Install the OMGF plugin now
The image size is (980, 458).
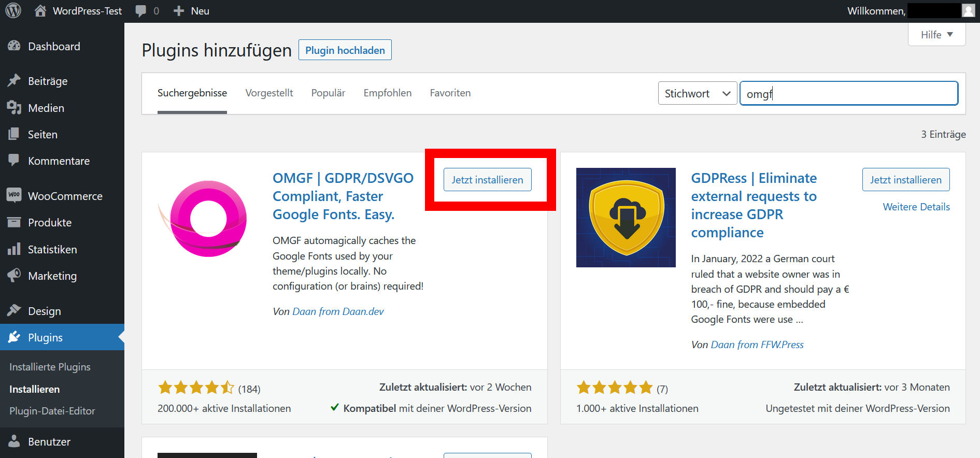(487, 180)
